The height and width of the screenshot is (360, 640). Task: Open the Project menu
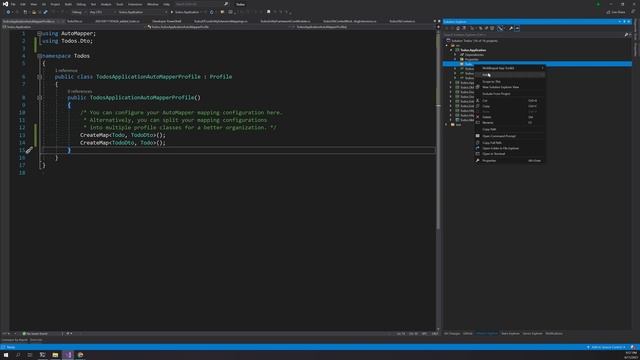55,4
